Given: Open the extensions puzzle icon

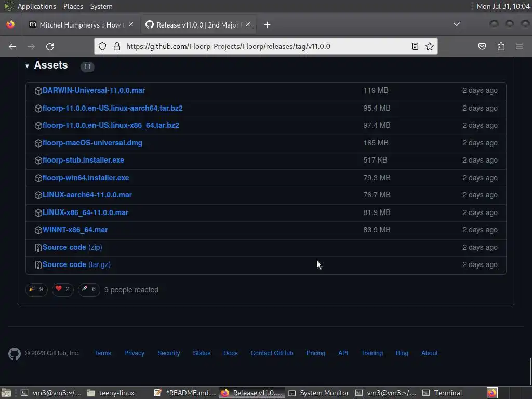Looking at the screenshot, I should 501,46.
